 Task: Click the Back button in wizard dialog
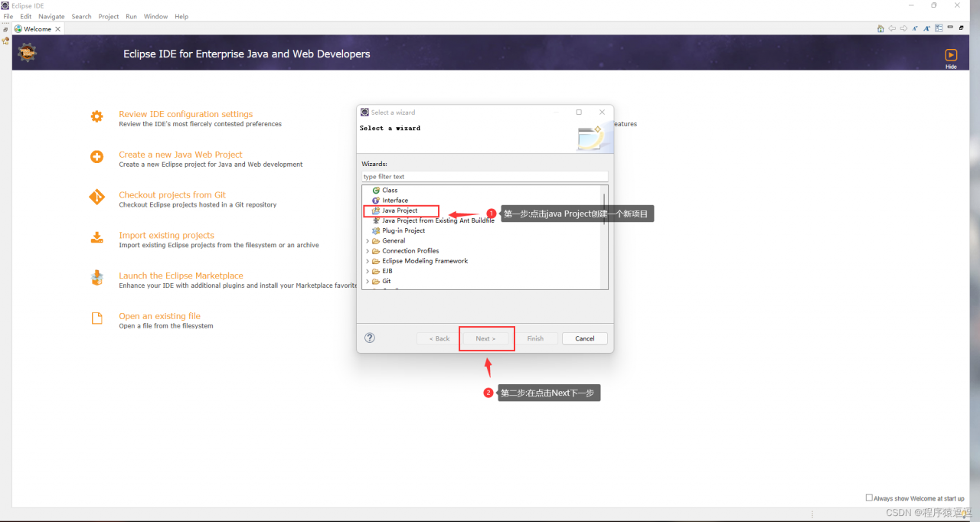point(439,338)
